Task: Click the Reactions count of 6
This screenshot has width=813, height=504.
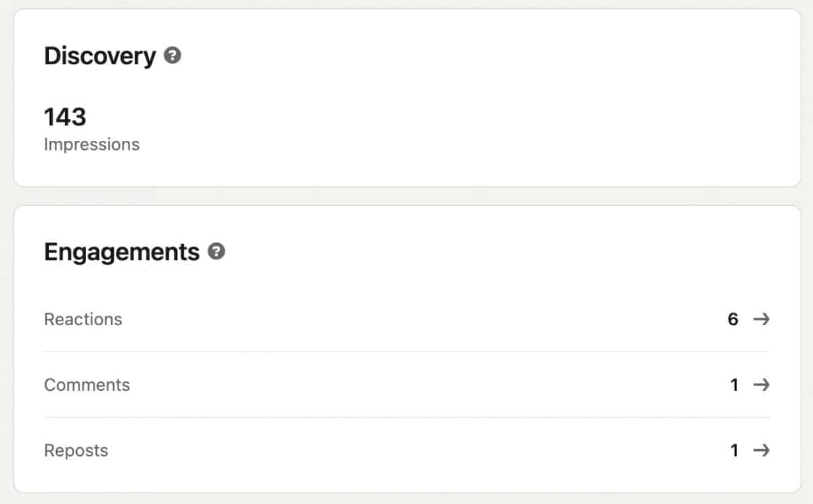Action: pos(733,319)
